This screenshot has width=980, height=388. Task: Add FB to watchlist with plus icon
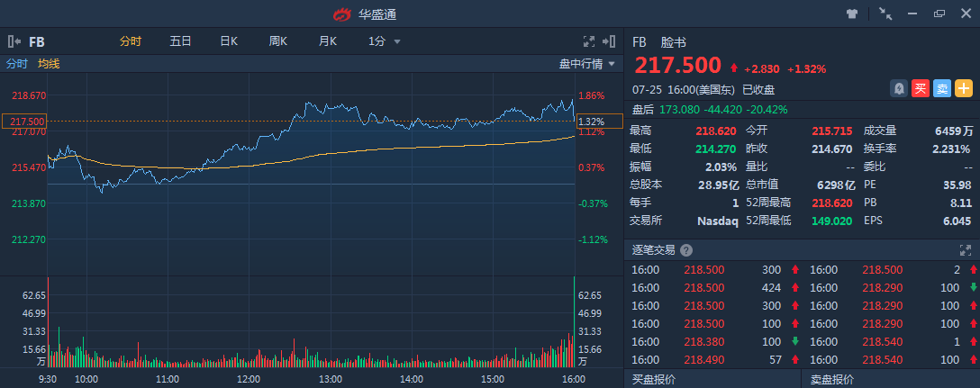964,88
